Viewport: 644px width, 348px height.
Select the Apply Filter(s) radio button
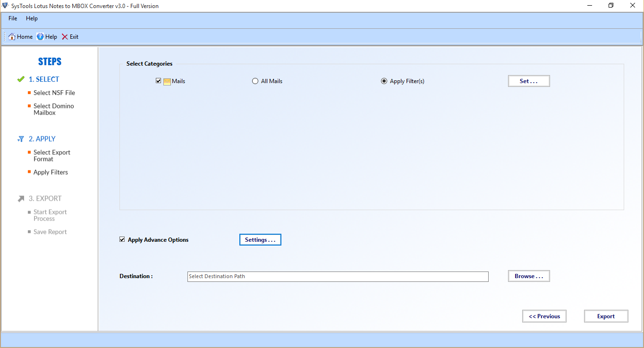[384, 81]
